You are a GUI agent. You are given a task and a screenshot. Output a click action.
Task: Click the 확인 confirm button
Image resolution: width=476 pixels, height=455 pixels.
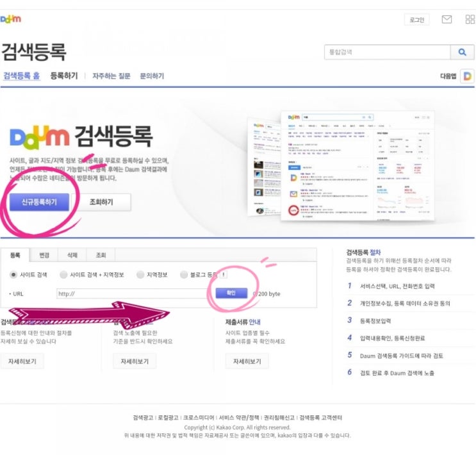[231, 293]
